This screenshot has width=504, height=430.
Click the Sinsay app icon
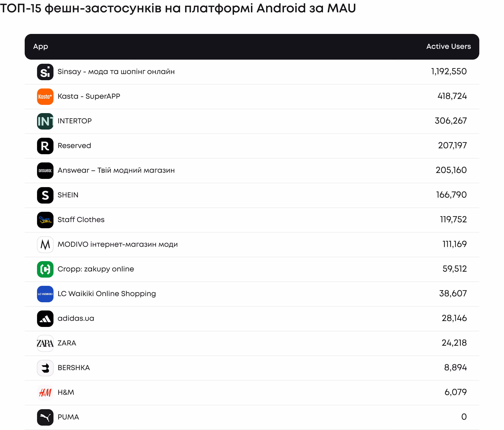[45, 72]
